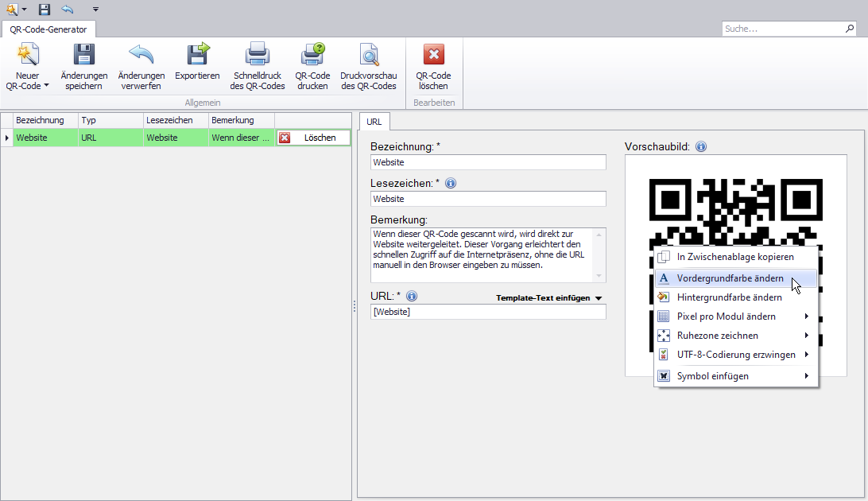Choose Vordergrundfarbe ändern in context menu
The image size is (868, 501).
tap(736, 278)
